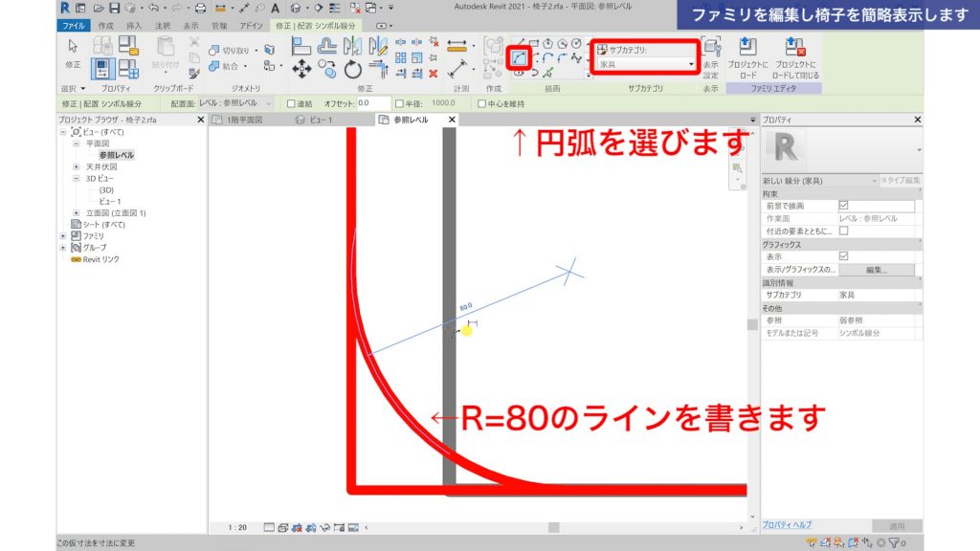980x551 pixels.
Task: Check the 中心を維持 checkbox
Action: pyautogui.click(x=481, y=104)
